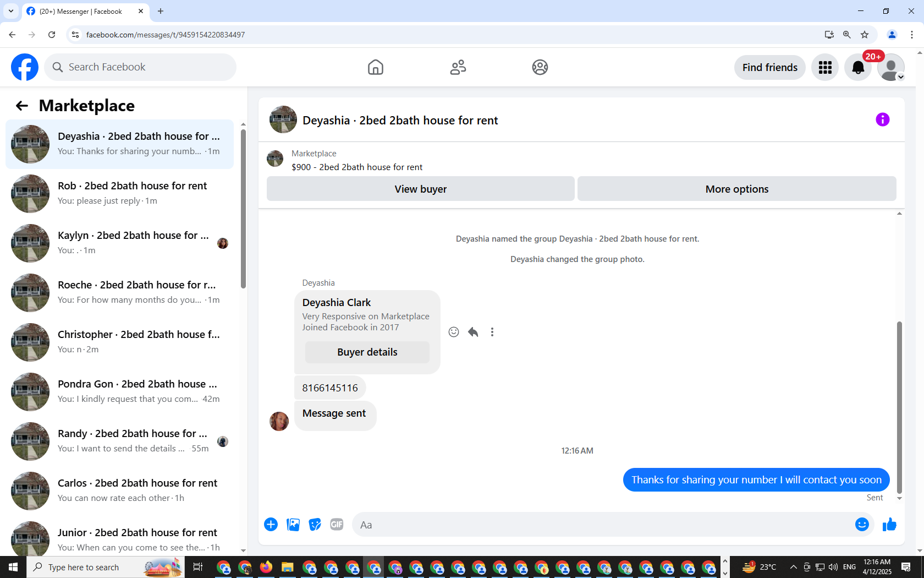Go back in browser history
Image resolution: width=924 pixels, height=578 pixels.
pyautogui.click(x=12, y=35)
